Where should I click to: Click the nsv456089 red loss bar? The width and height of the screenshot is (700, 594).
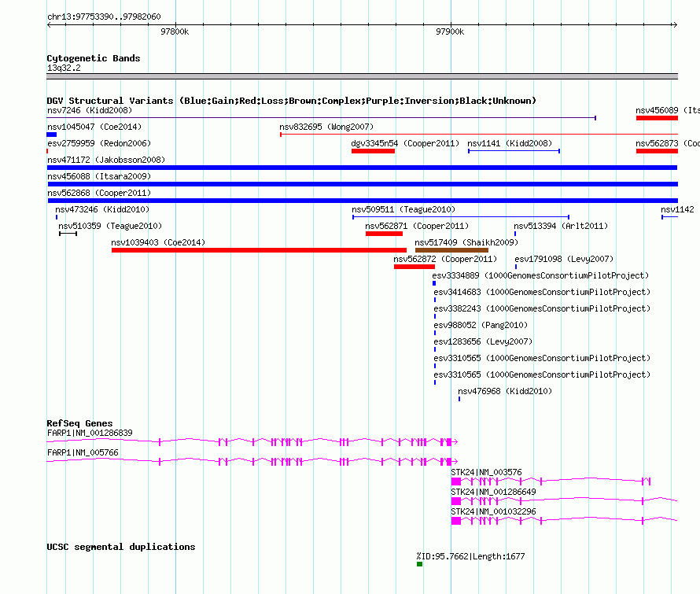[x=658, y=118]
